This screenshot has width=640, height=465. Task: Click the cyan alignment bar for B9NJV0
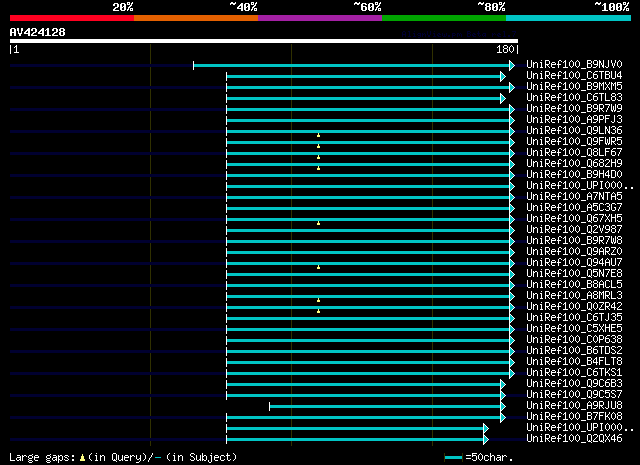pos(351,65)
